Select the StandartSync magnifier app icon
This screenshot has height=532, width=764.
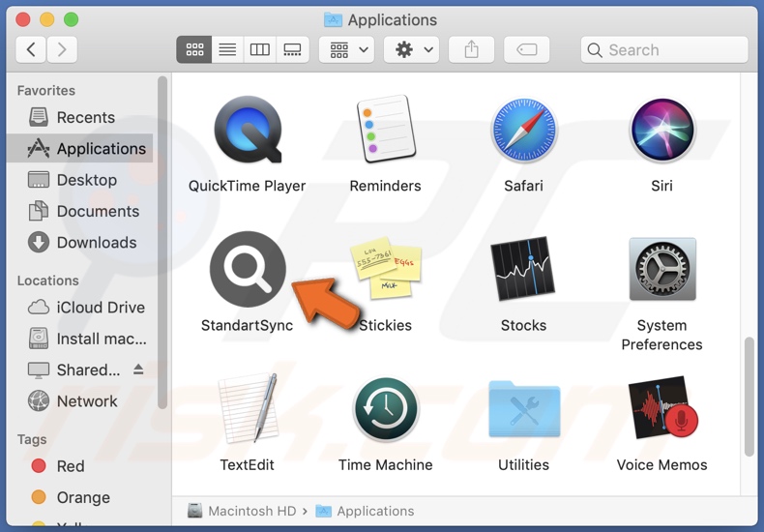click(x=248, y=269)
